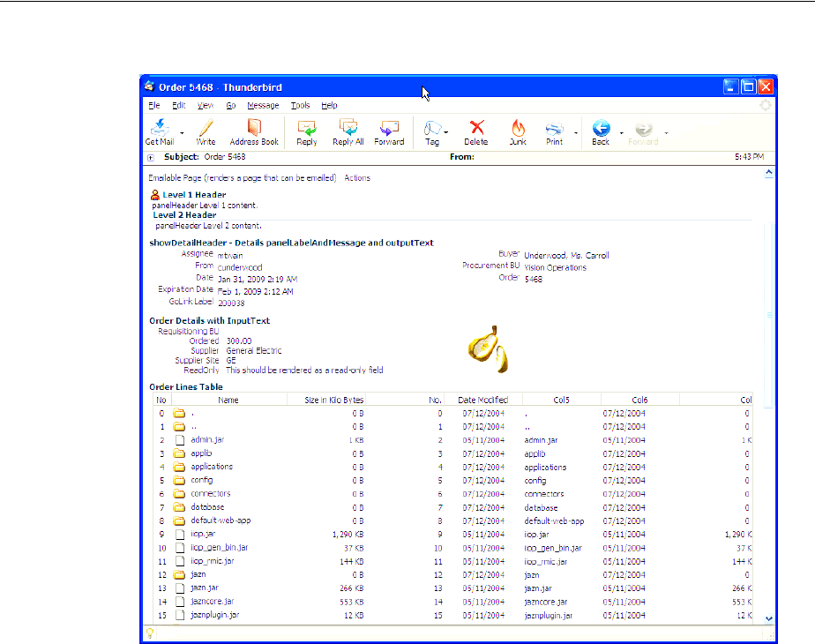Open the Go menu
815x644 pixels.
(x=231, y=105)
